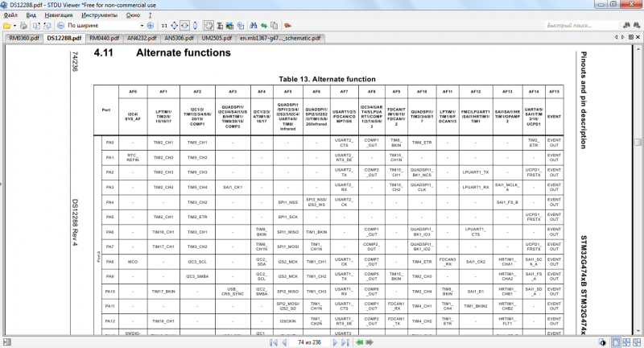This screenshot has width=644, height=348.
Task: Switch to the RM0360.pdf tab
Action: [x=24, y=38]
